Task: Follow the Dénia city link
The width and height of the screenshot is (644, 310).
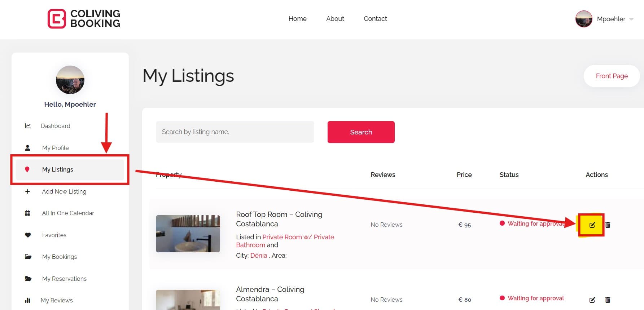Action: [x=259, y=256]
